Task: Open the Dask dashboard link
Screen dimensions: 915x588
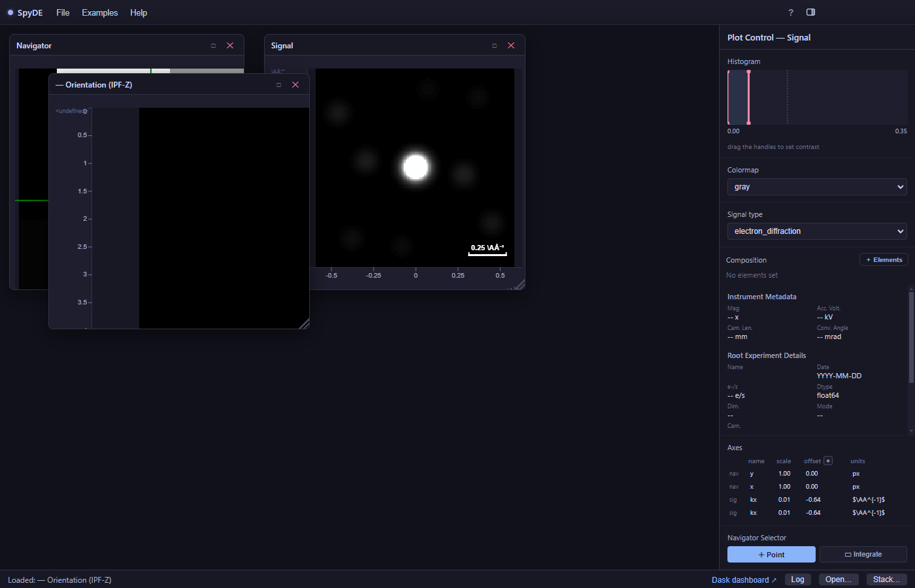Action: point(744,580)
